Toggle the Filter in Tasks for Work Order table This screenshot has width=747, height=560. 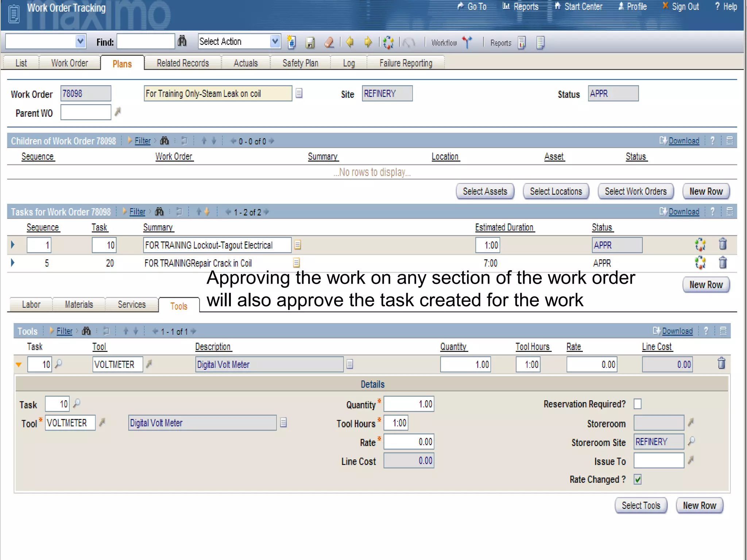click(137, 211)
